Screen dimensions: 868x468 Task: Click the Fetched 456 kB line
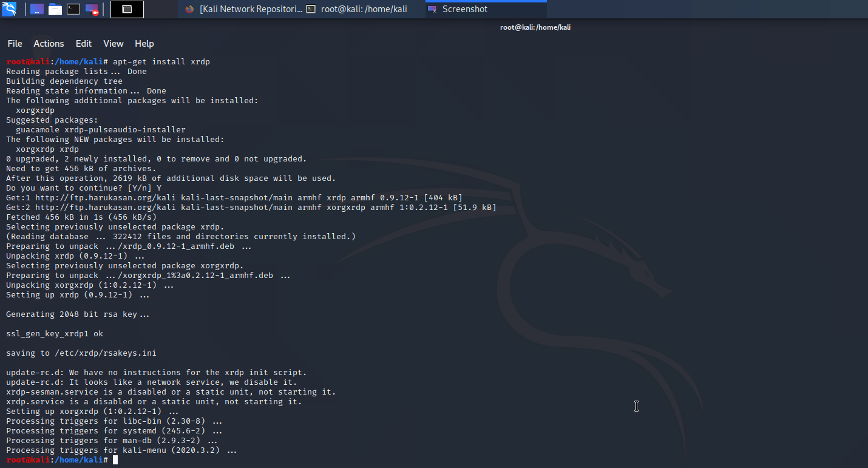tap(81, 217)
